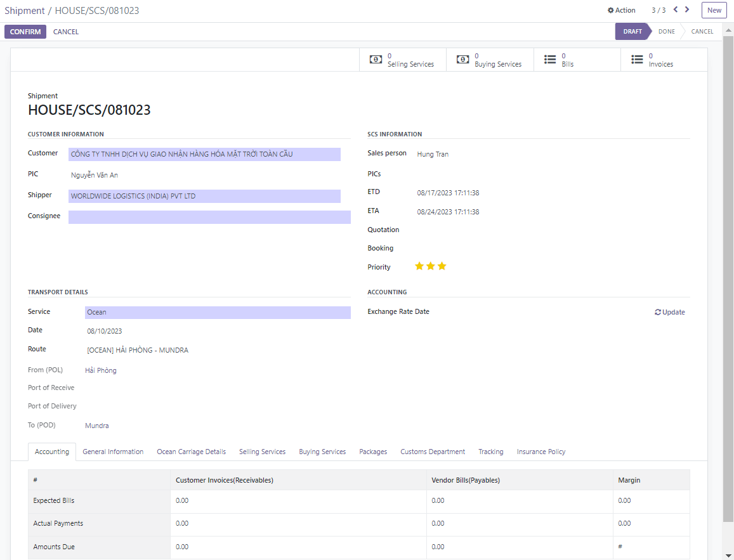Go to the next record arrow

tap(687, 10)
